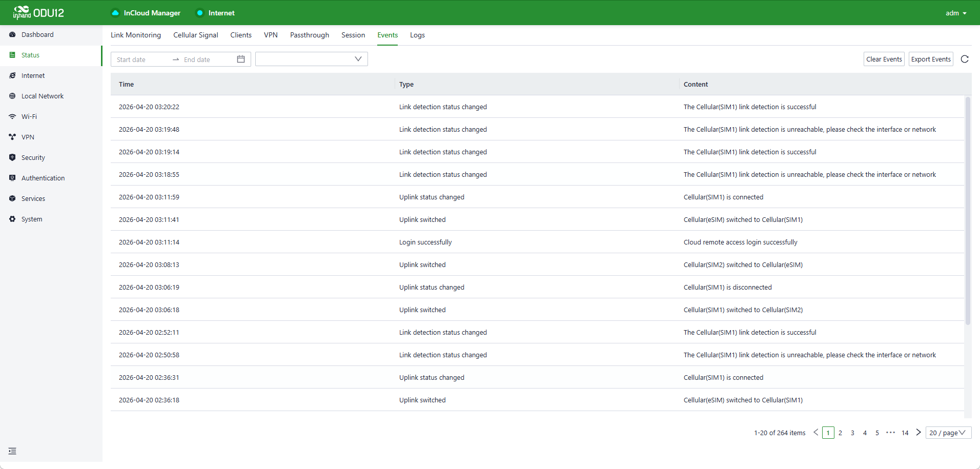Expand the 20 / page size dropdown

(x=948, y=433)
